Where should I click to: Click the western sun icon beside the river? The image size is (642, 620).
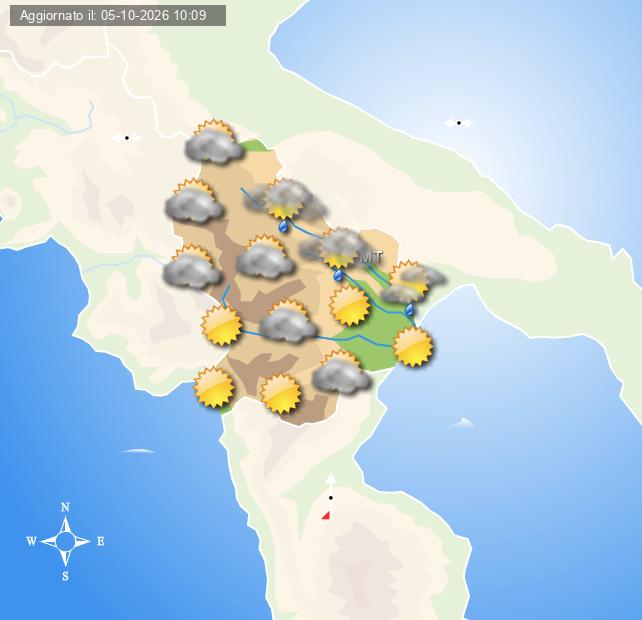pos(222,325)
